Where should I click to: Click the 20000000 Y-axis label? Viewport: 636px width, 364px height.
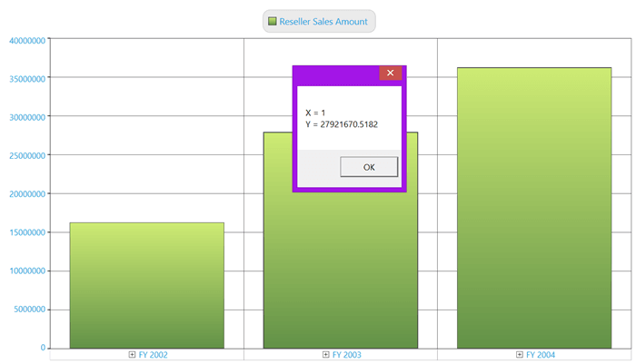(27, 194)
